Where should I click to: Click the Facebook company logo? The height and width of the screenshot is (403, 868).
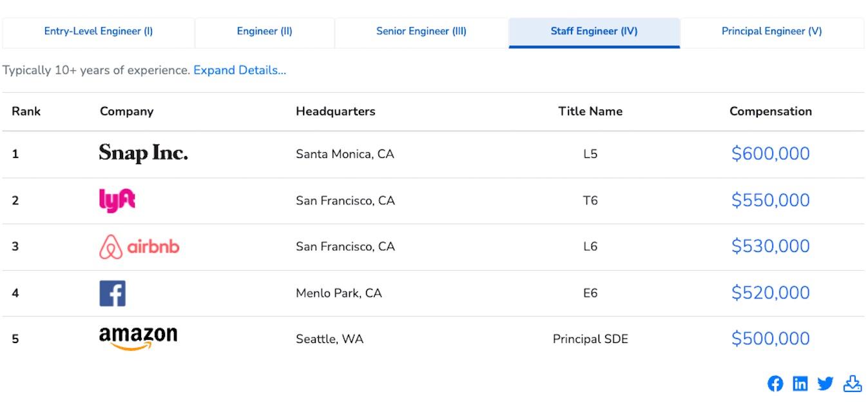click(x=112, y=293)
